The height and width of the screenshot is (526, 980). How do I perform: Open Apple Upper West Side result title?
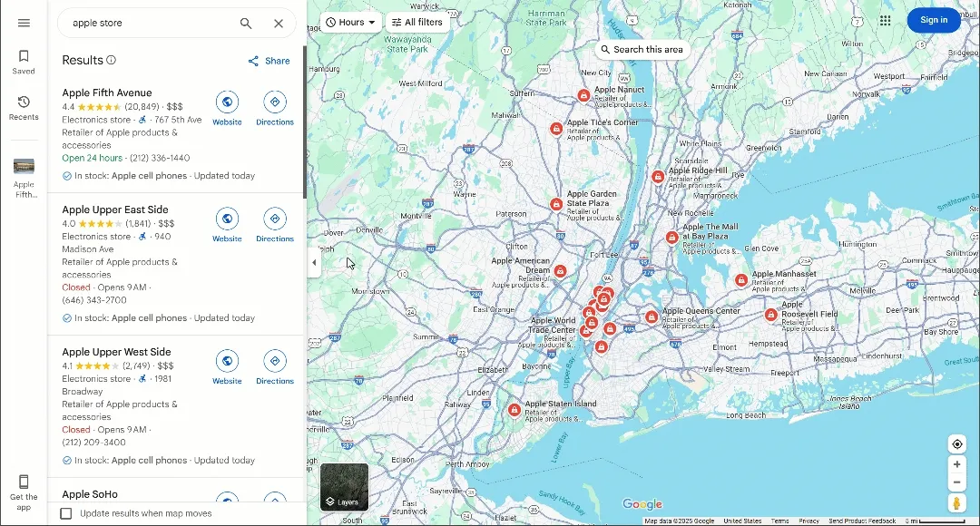[x=116, y=352]
